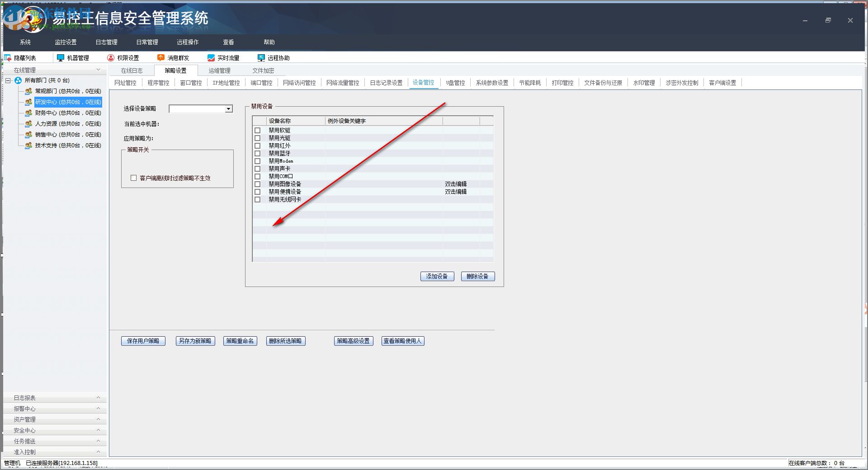Click the 设备名称 column header
The image size is (868, 470).
296,121
